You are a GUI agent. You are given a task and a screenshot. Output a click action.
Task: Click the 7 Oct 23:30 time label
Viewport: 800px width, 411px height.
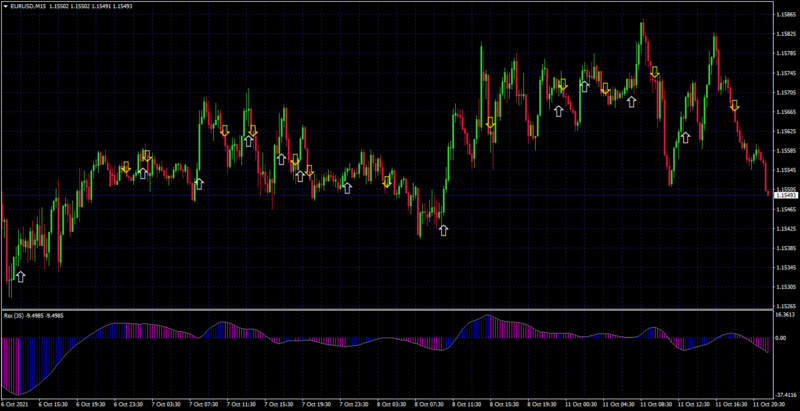click(x=355, y=404)
